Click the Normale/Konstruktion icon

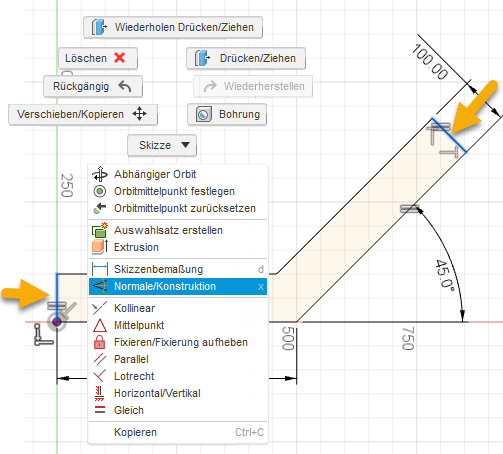100,286
